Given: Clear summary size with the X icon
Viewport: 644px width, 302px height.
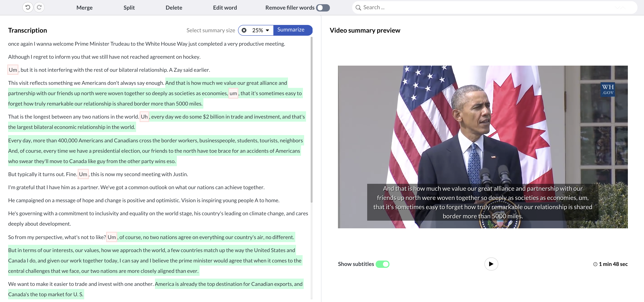Looking at the screenshot, I should pyautogui.click(x=244, y=30).
